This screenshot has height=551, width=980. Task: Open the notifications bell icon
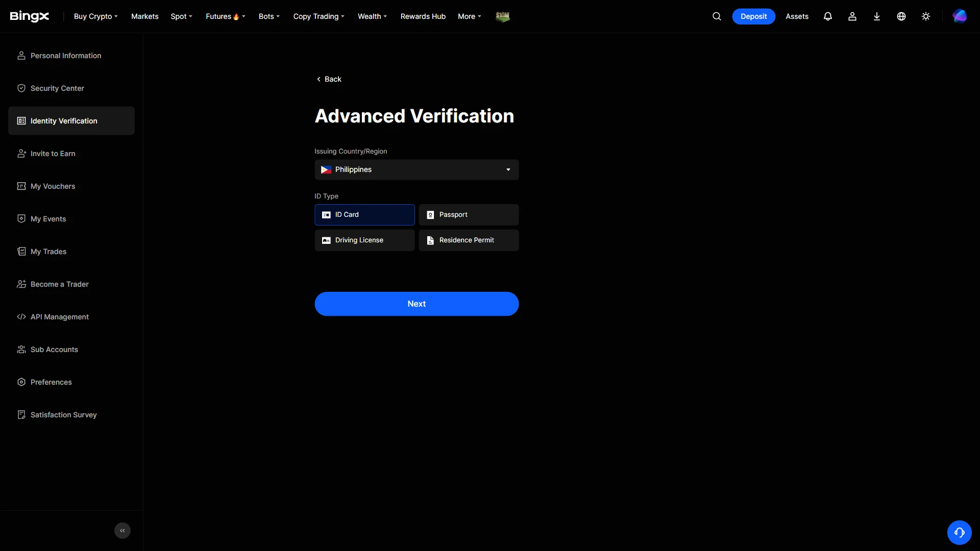pos(828,16)
